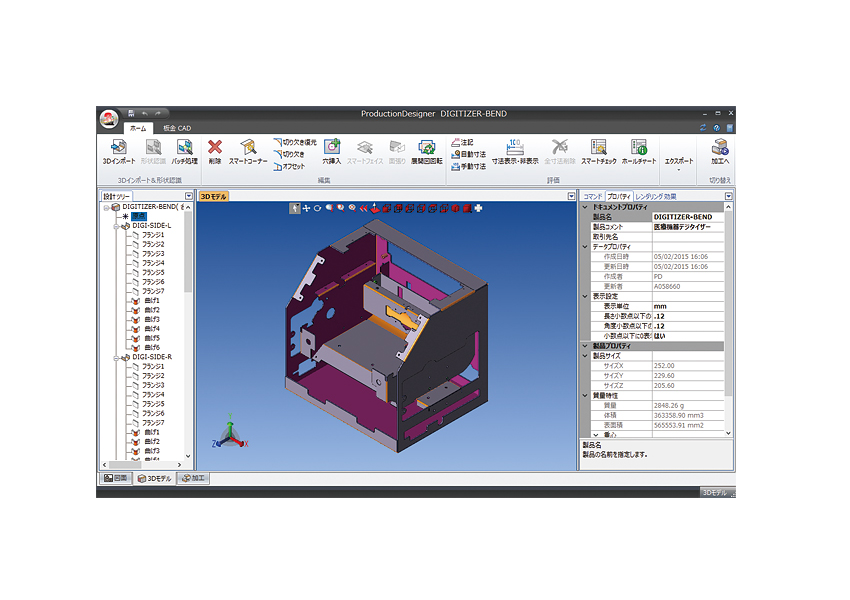Collapse the ドキュメントプロパティ section
Viewport: 850px width, 600px height.
(586, 207)
